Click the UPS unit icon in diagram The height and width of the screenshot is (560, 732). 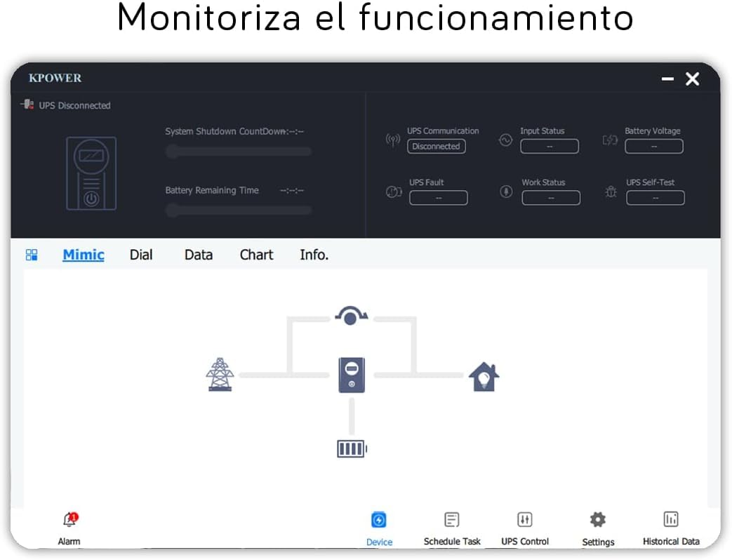(352, 375)
